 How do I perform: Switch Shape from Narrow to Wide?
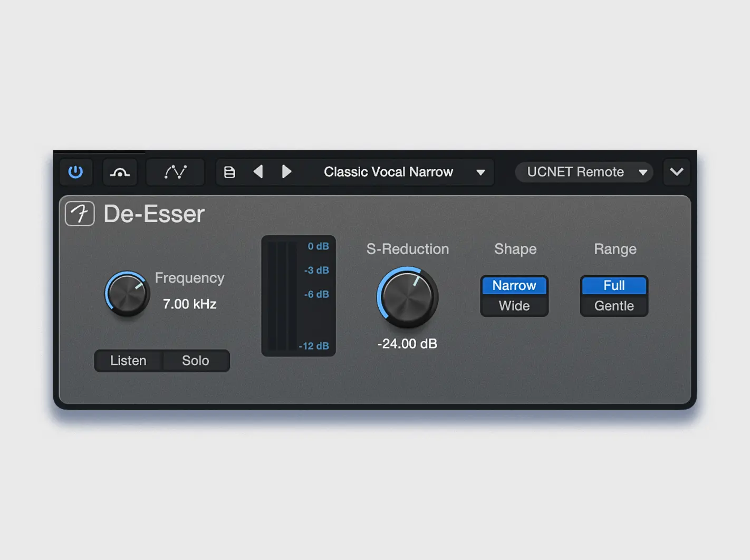click(514, 306)
